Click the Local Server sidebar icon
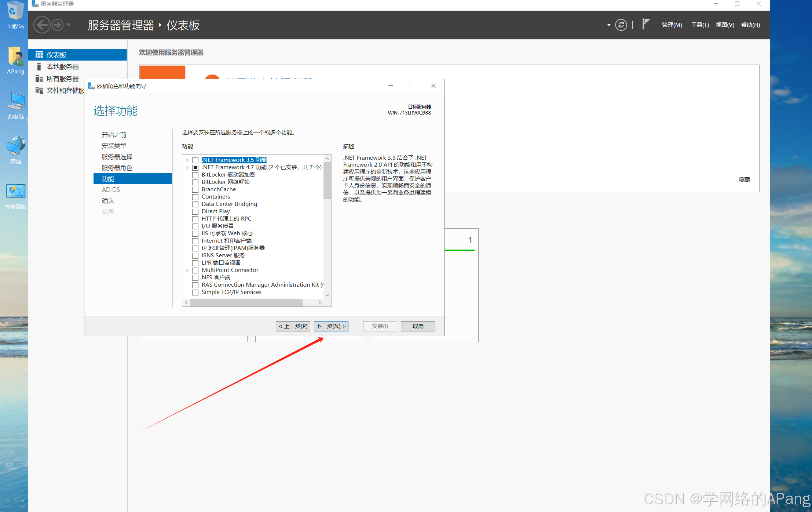This screenshot has width=812, height=512. click(x=39, y=67)
